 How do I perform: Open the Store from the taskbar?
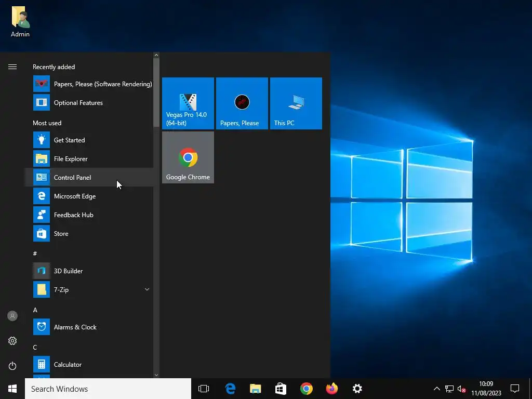[x=281, y=389]
